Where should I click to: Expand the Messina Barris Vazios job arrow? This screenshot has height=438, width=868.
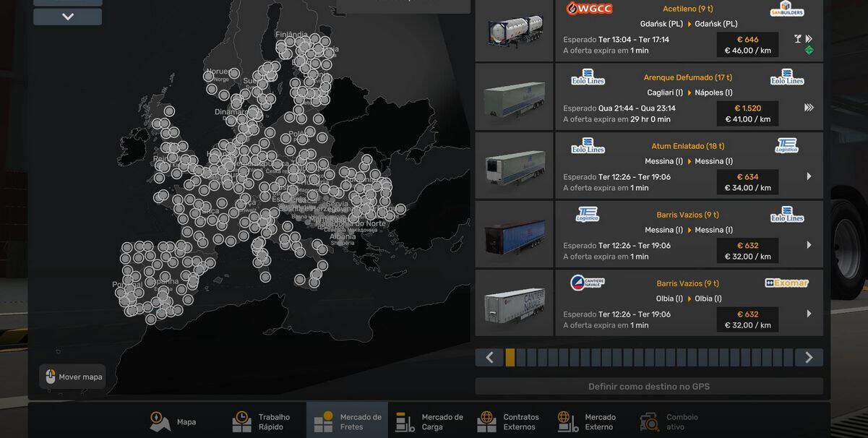click(809, 245)
